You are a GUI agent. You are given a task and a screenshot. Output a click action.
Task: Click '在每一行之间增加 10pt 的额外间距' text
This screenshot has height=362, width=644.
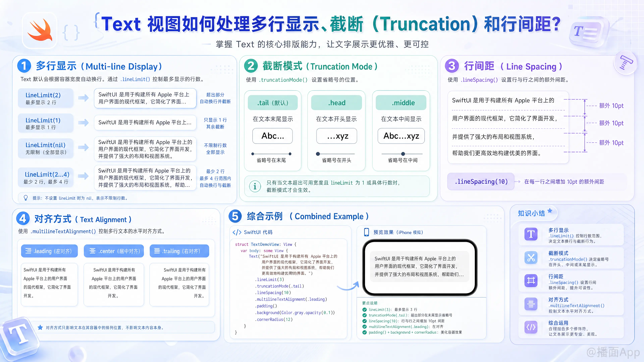tap(564, 182)
